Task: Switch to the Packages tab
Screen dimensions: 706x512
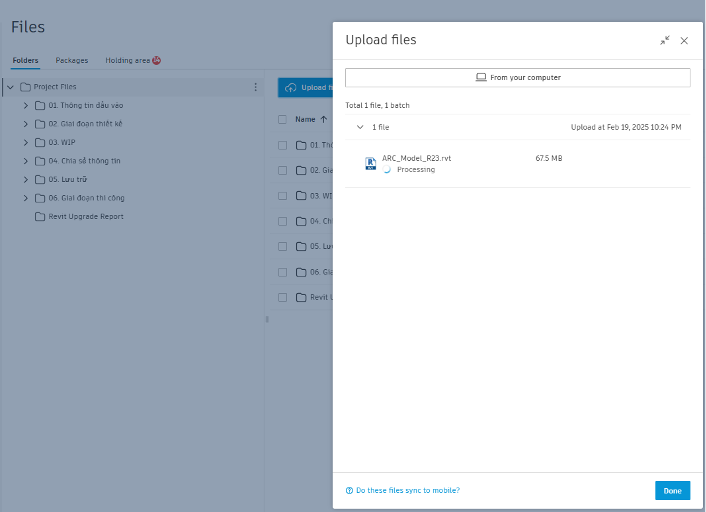Action: (72, 60)
